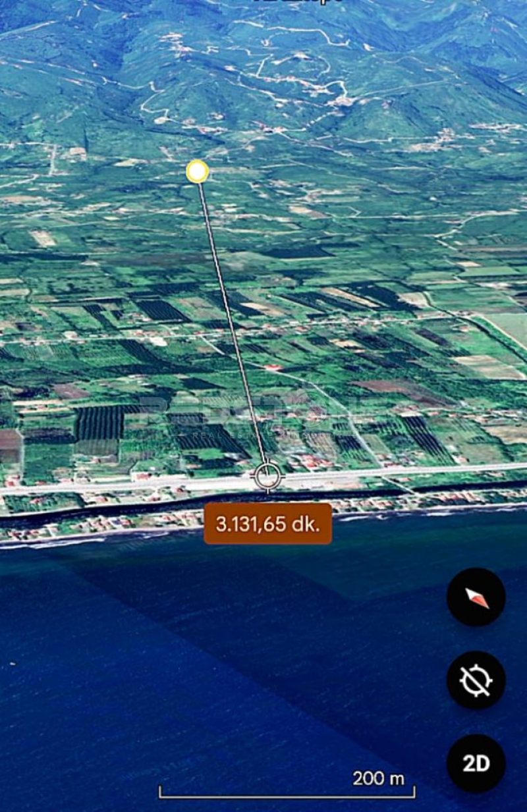The image size is (527, 812).
Task: Tap the large dark striped orchard plot
Action: pyautogui.click(x=99, y=423)
